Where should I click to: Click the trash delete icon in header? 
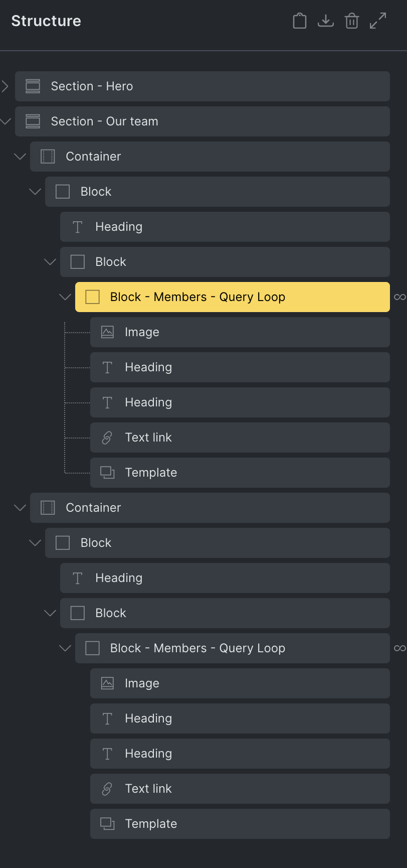(x=352, y=21)
